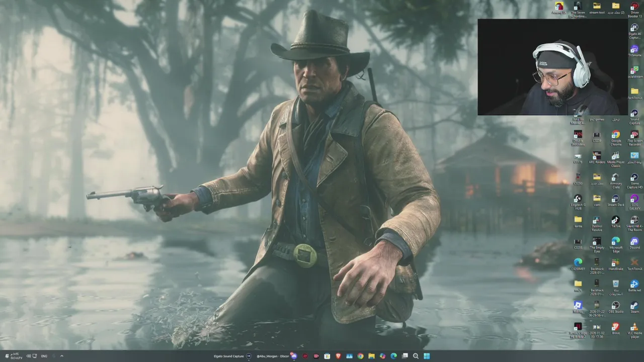Switch the ENG input language indicator
This screenshot has height=362, width=644.
click(44, 356)
